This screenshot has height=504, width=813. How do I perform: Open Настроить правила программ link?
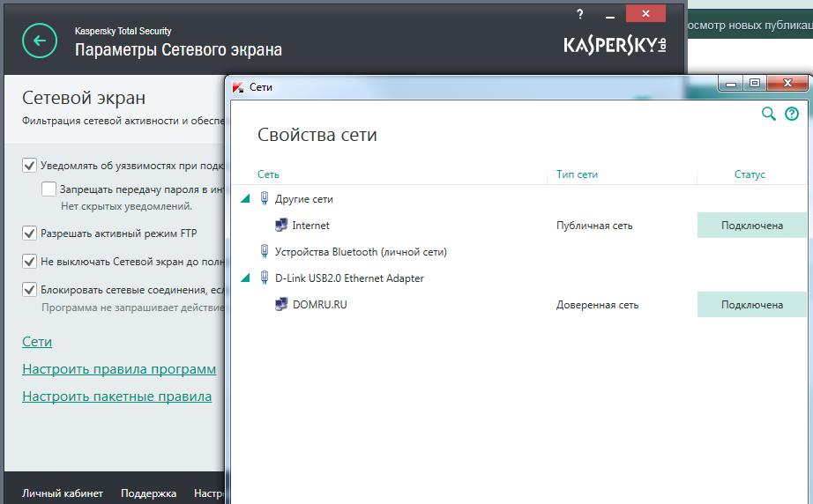(x=119, y=369)
